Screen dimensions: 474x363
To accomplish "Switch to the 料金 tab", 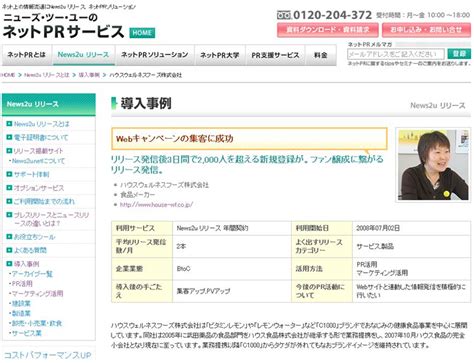I will (x=321, y=55).
